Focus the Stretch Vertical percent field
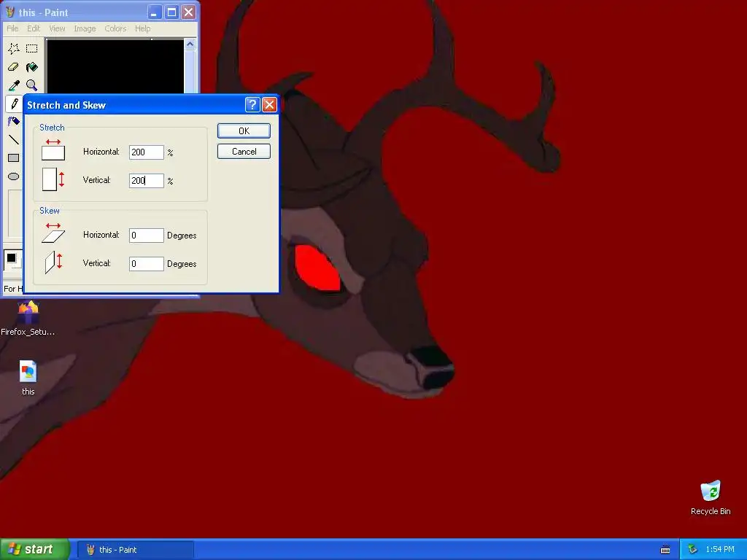747x560 pixels. pos(146,181)
